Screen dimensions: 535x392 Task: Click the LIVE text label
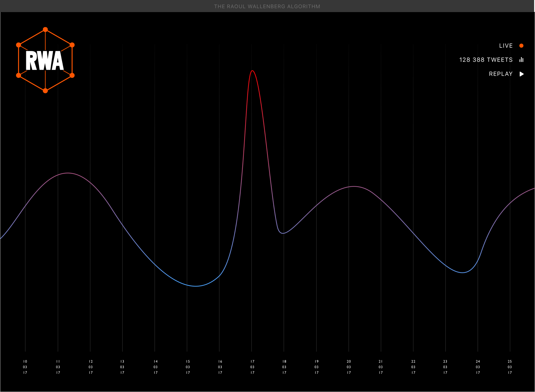click(x=506, y=46)
